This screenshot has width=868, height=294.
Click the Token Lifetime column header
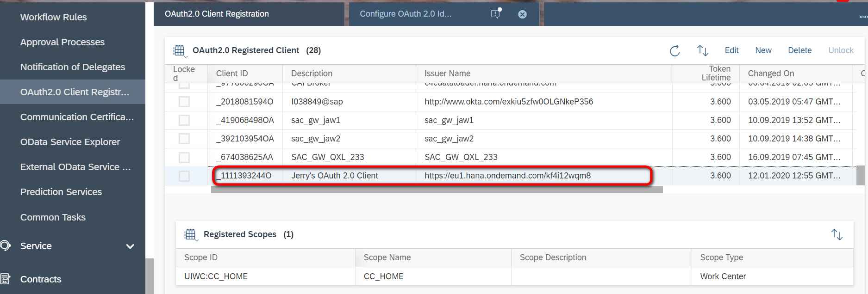point(706,73)
